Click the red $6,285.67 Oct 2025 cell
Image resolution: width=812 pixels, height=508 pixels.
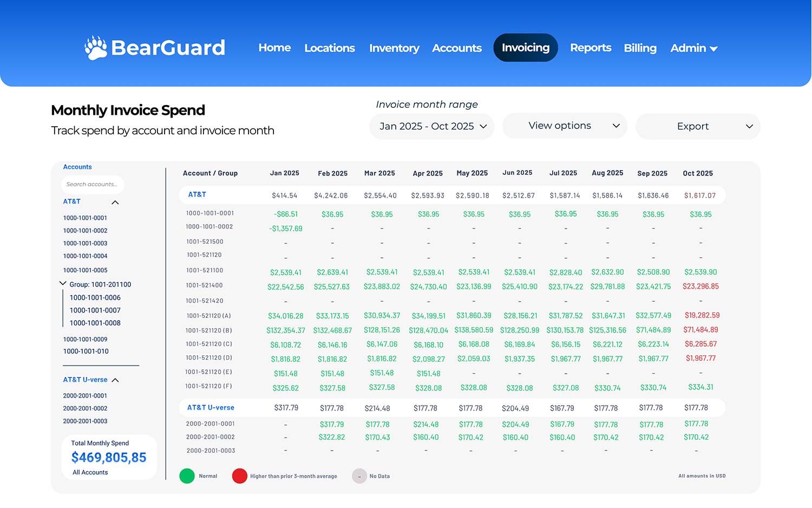[x=700, y=344]
